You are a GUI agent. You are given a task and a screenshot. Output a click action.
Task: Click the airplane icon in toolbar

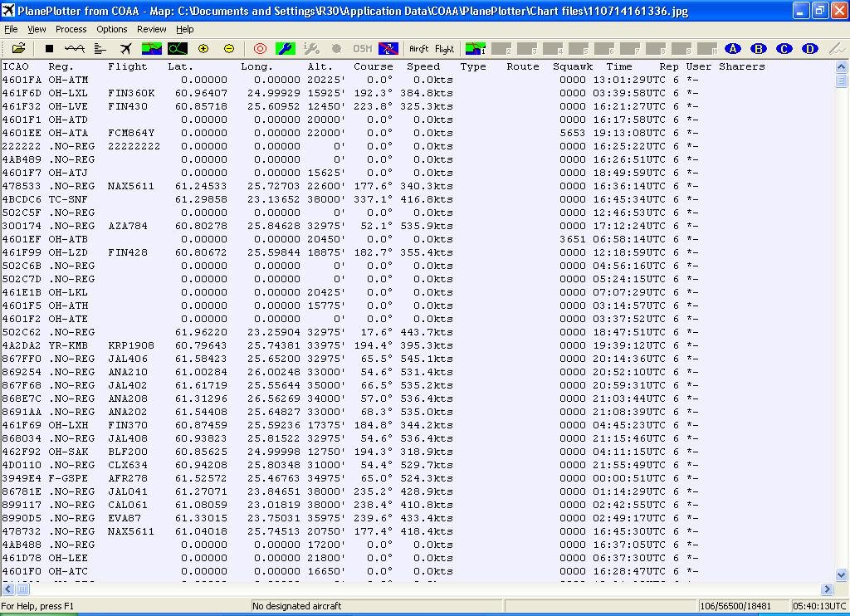125,49
